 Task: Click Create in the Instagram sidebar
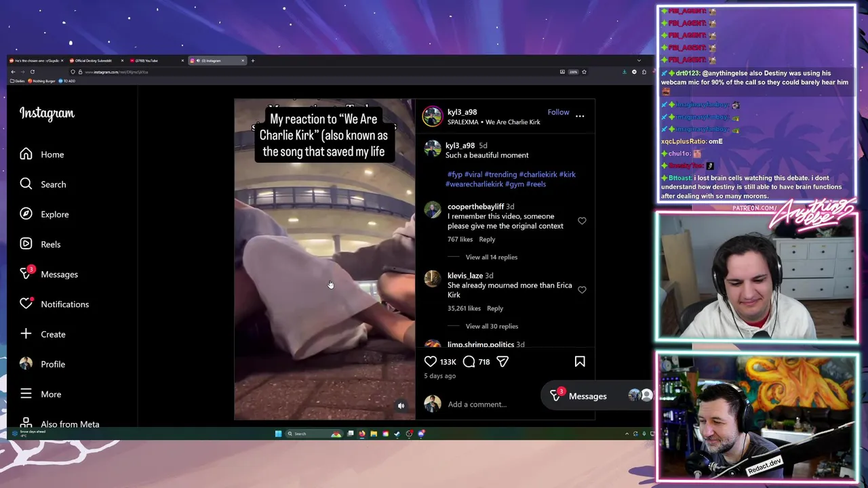coord(42,334)
